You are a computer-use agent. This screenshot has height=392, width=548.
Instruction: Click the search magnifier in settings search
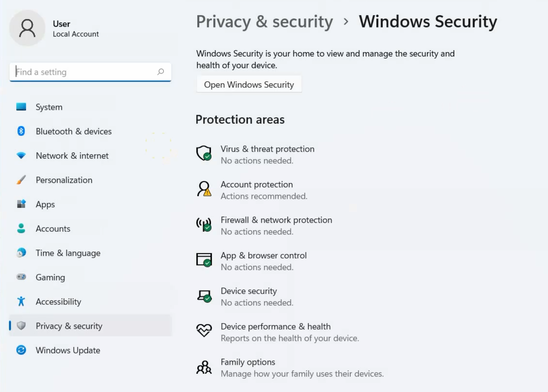click(x=161, y=72)
